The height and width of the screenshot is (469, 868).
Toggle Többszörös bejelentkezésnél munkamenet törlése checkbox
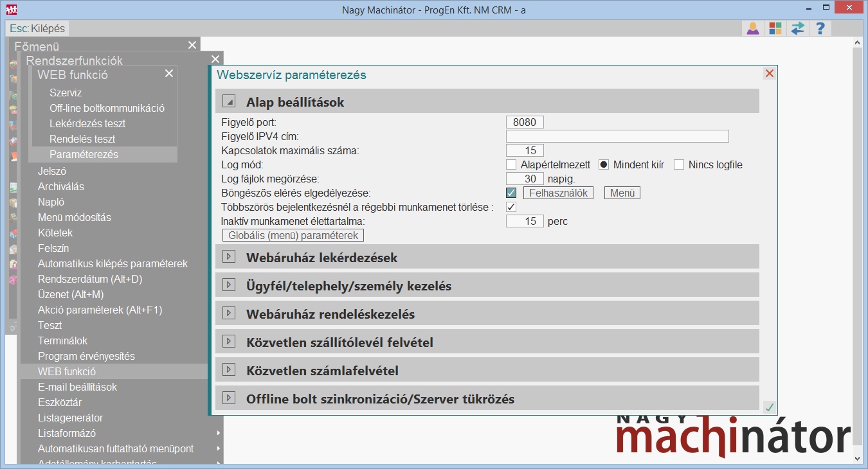511,207
